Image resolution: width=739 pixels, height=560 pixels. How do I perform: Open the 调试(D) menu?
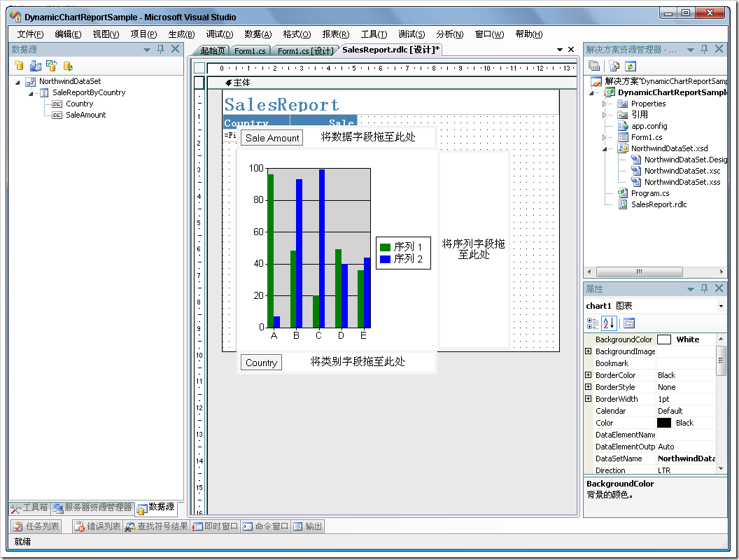pos(220,34)
